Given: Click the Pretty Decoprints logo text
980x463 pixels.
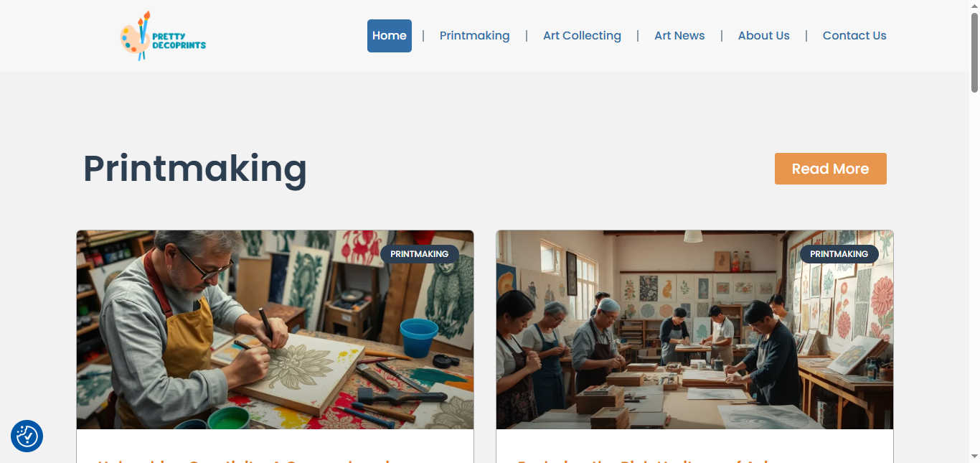Looking at the screenshot, I should pos(179,39).
